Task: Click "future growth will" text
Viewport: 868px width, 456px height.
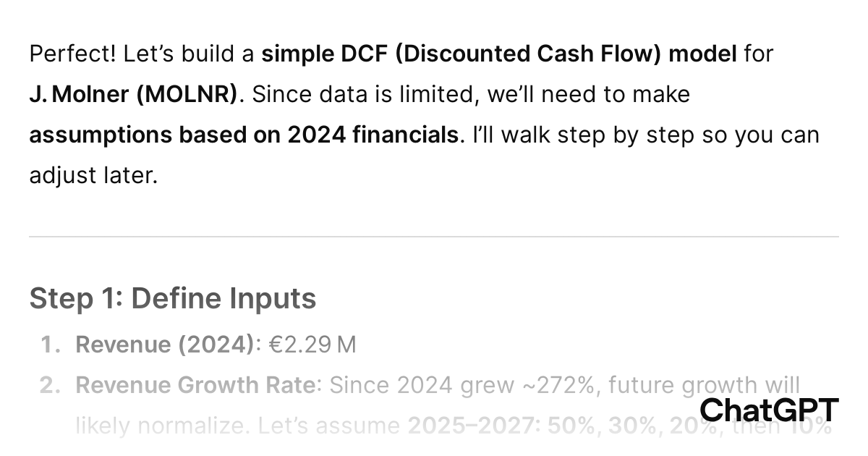Action: tap(704, 385)
